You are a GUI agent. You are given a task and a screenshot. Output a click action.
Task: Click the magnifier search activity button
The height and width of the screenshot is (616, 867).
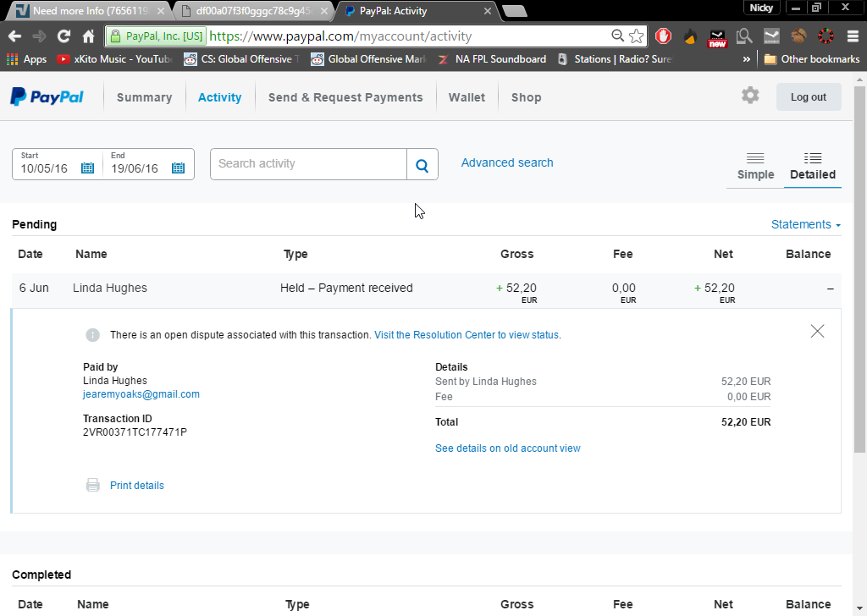click(422, 164)
